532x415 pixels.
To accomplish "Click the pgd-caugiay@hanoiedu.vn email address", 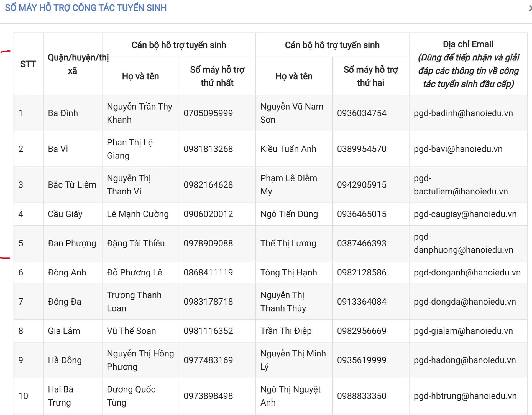I will click(x=465, y=214).
